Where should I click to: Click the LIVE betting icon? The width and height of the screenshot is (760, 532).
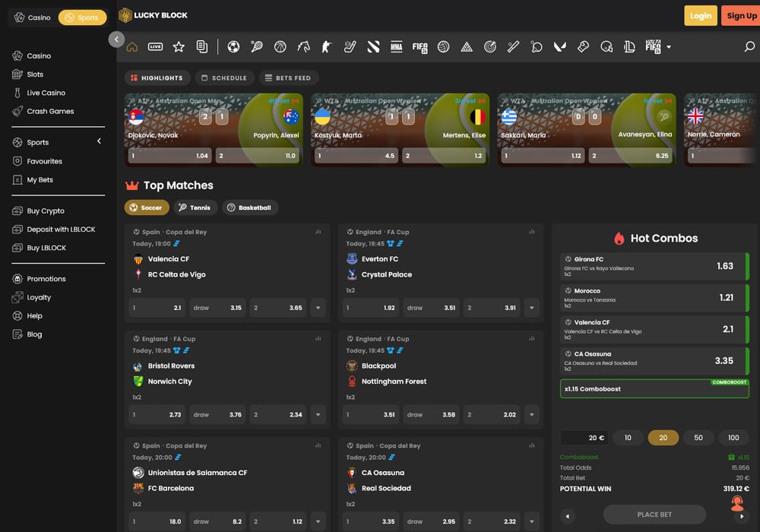pos(154,46)
